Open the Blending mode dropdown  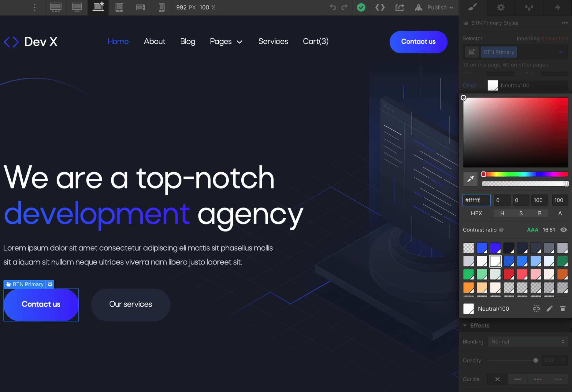coord(527,342)
